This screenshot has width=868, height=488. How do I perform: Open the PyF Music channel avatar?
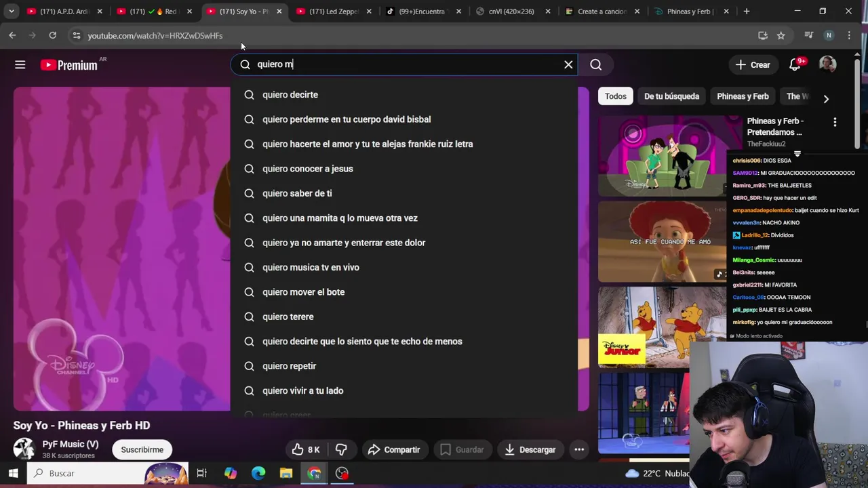[24, 449]
